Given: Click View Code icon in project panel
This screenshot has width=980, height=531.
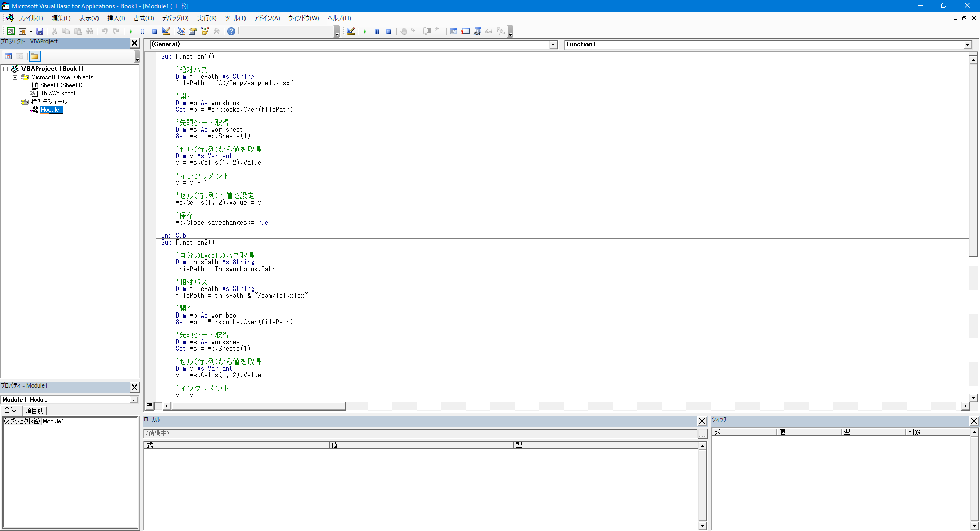Looking at the screenshot, I should click(x=8, y=56).
